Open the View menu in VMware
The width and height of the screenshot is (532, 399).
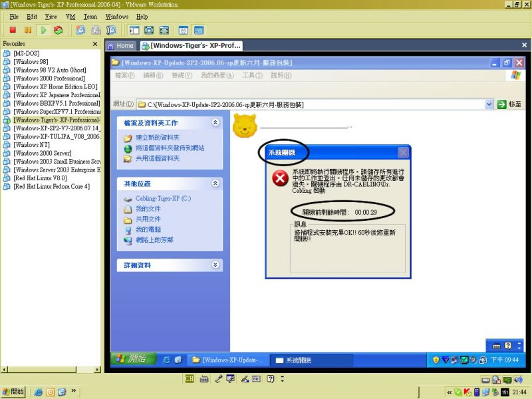51,17
